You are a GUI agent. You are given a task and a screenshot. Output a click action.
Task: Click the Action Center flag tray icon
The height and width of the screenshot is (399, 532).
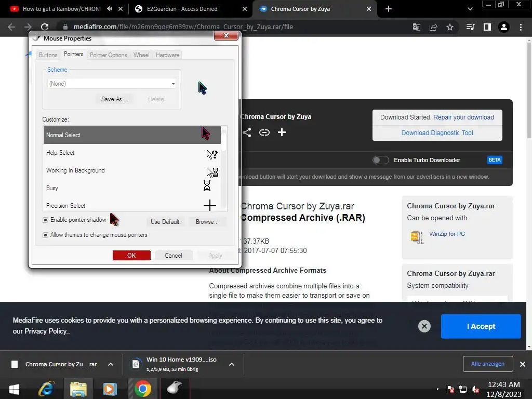coord(450,389)
